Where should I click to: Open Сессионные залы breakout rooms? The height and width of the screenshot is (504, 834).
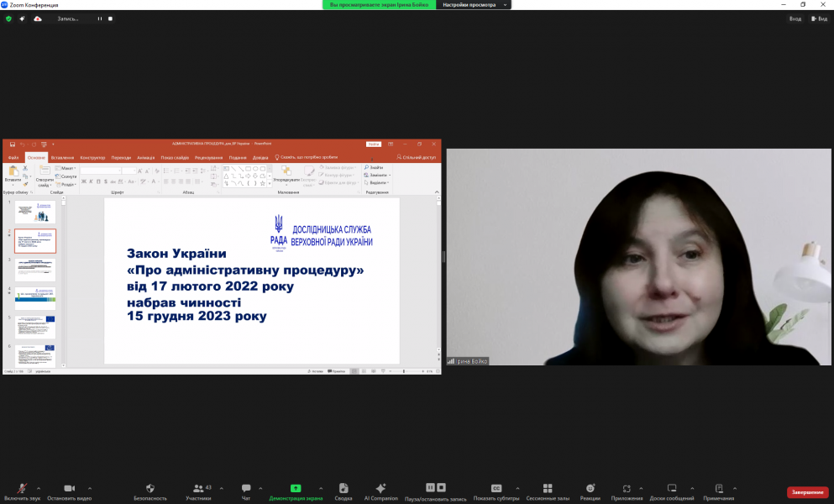click(x=548, y=489)
